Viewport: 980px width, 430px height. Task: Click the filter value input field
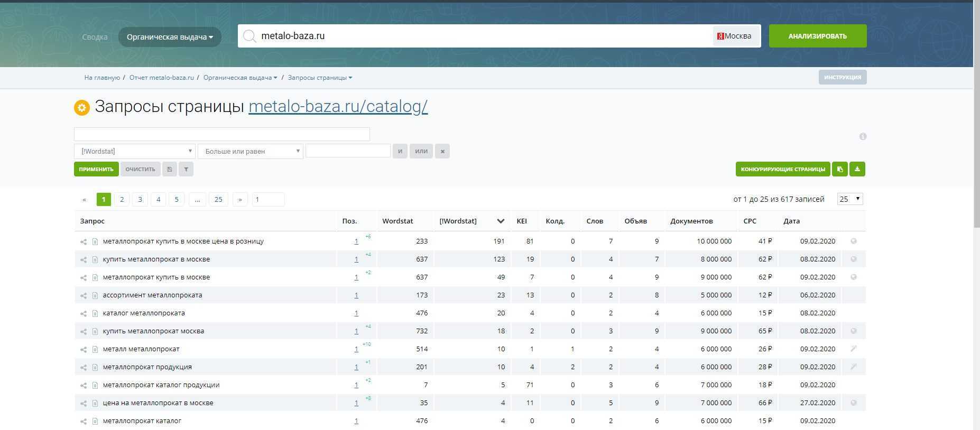348,151
